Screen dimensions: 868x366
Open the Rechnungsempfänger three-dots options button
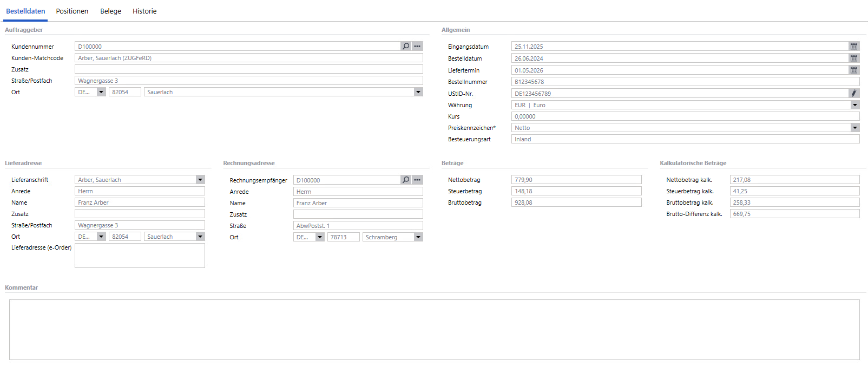coord(417,180)
